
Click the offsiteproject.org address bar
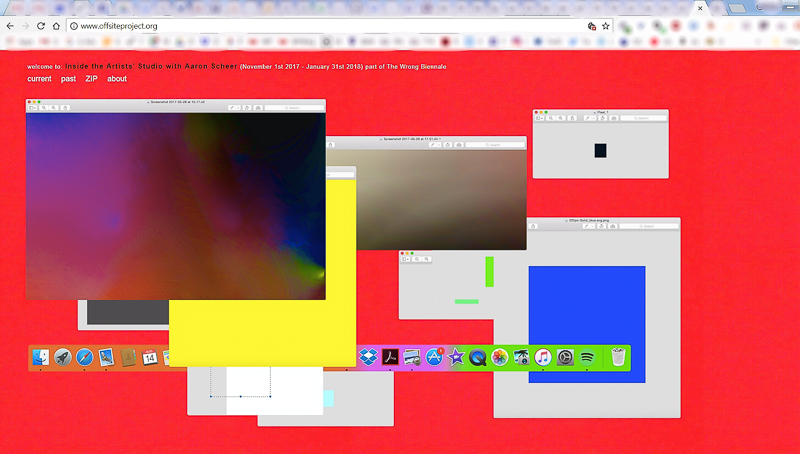click(300, 26)
